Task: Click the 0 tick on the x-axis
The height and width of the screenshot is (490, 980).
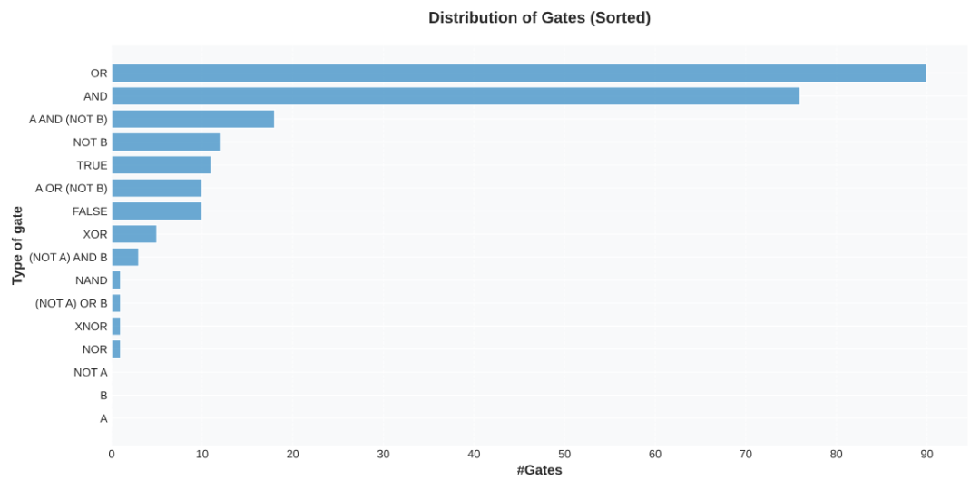Action: [x=112, y=454]
